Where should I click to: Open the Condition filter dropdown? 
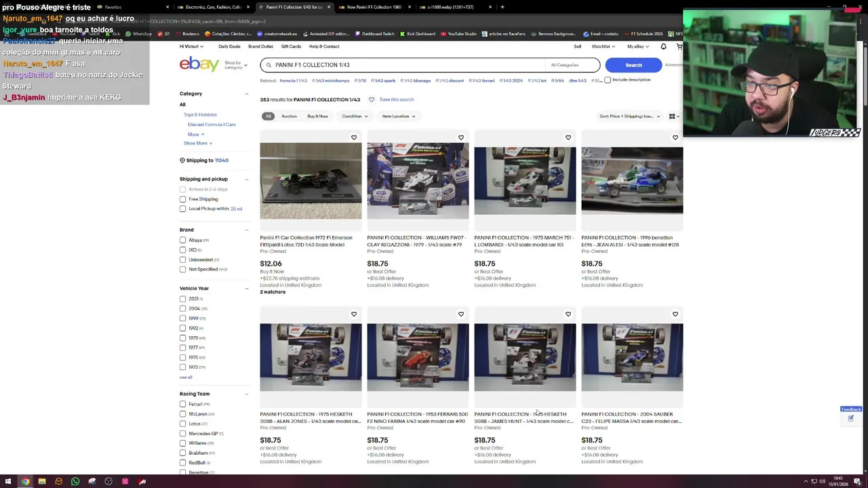355,117
